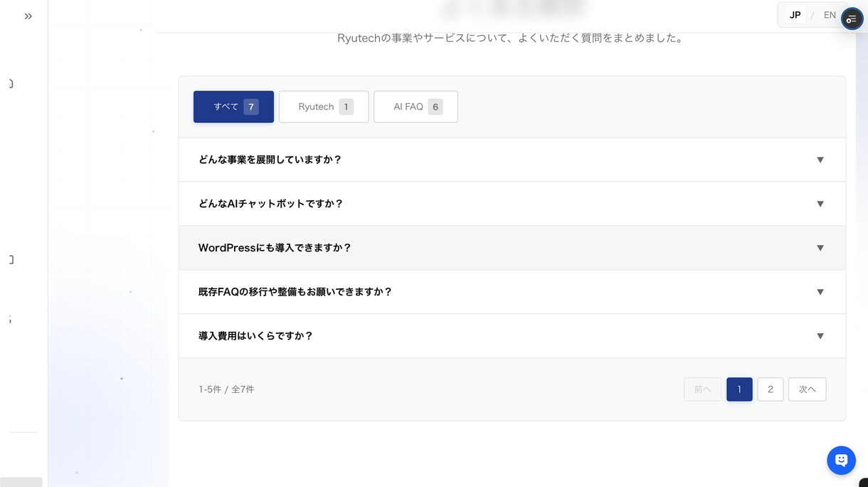868x487 pixels.
Task: Open the chat assistant bubble icon
Action: [x=841, y=460]
